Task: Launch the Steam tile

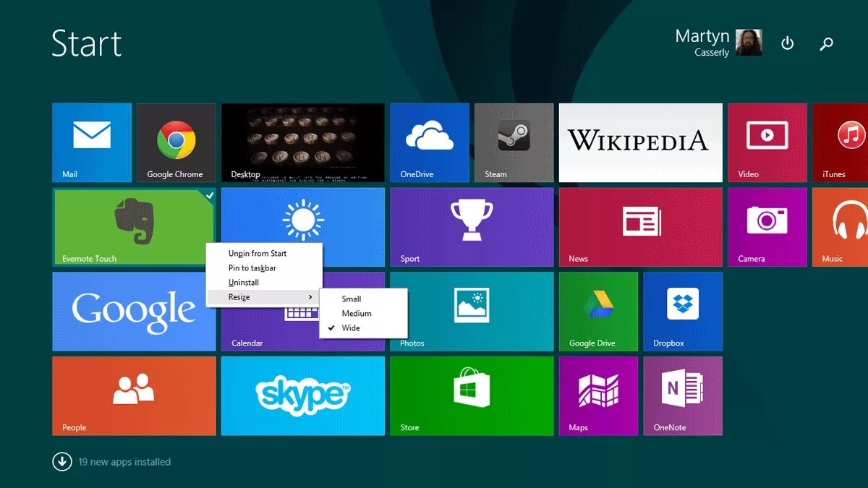Action: [514, 142]
